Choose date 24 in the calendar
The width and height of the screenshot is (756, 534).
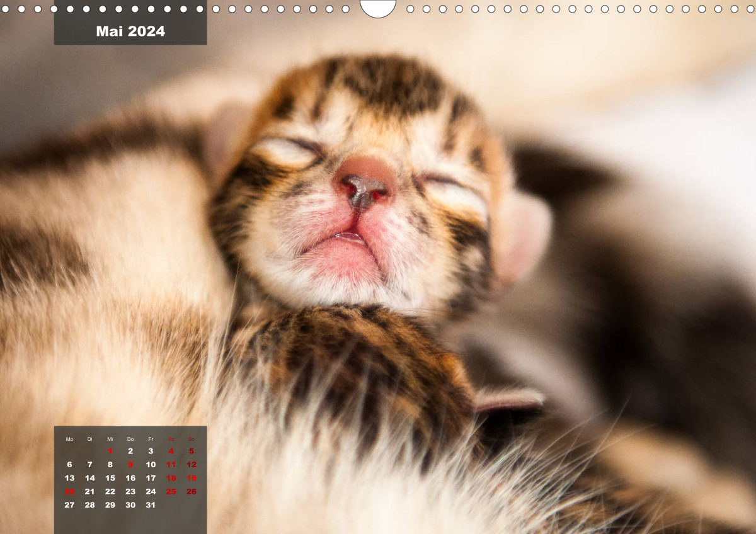[x=151, y=491]
